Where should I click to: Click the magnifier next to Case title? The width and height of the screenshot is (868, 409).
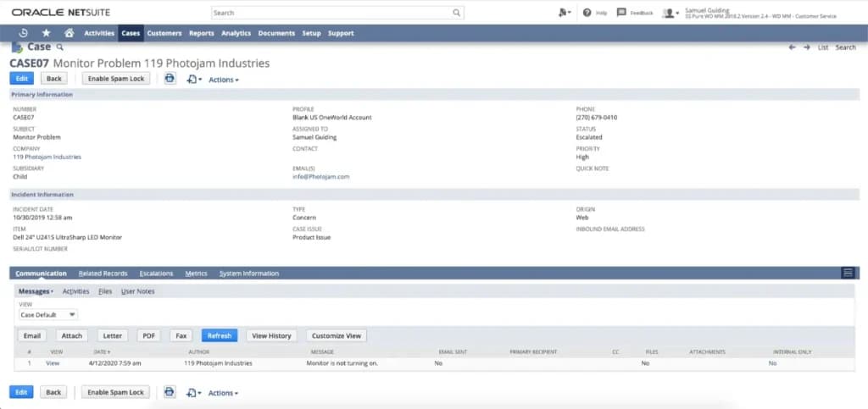click(60, 47)
